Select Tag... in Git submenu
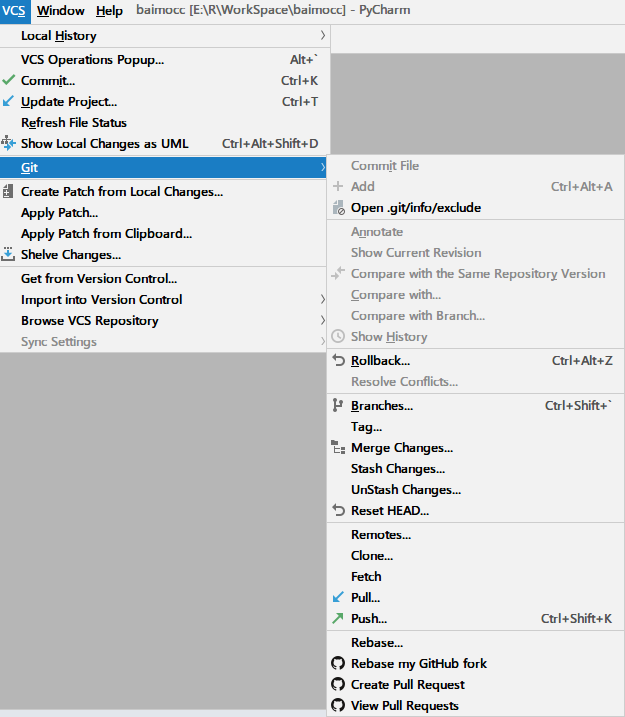625x717 pixels. pos(476,427)
